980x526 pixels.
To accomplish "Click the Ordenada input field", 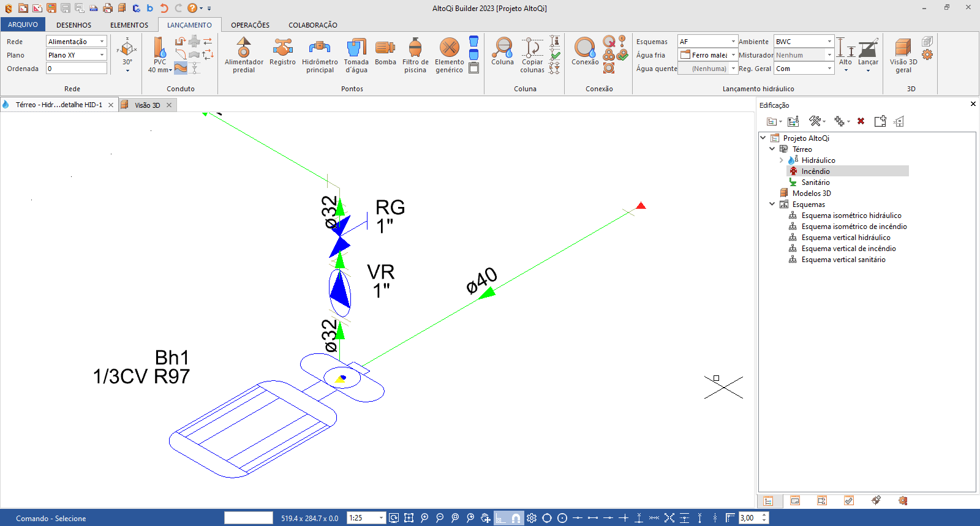I will click(77, 69).
